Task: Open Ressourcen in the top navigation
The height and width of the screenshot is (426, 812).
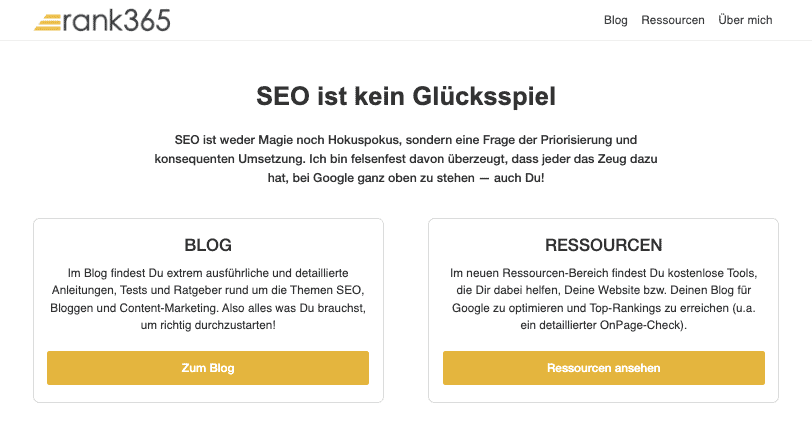Action: click(x=673, y=20)
